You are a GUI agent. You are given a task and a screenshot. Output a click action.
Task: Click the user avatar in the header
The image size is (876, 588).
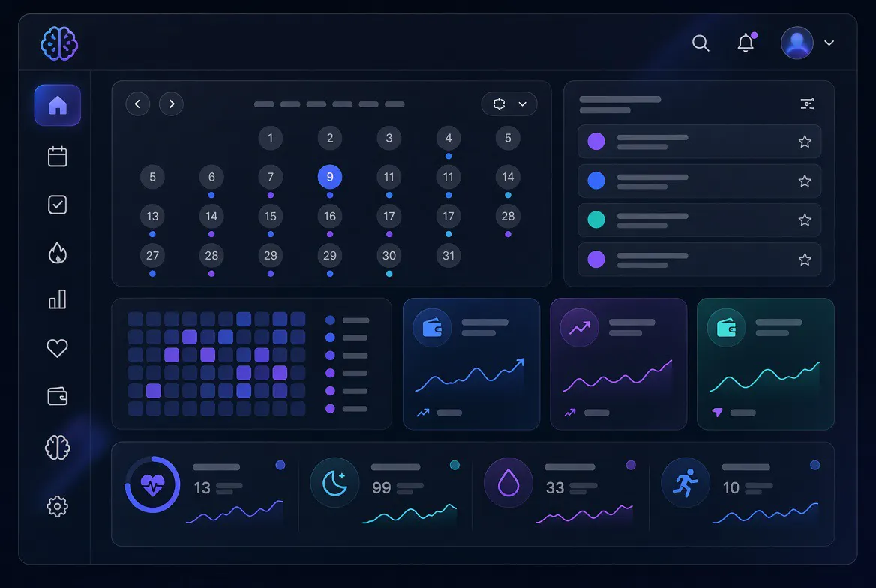[x=796, y=43]
